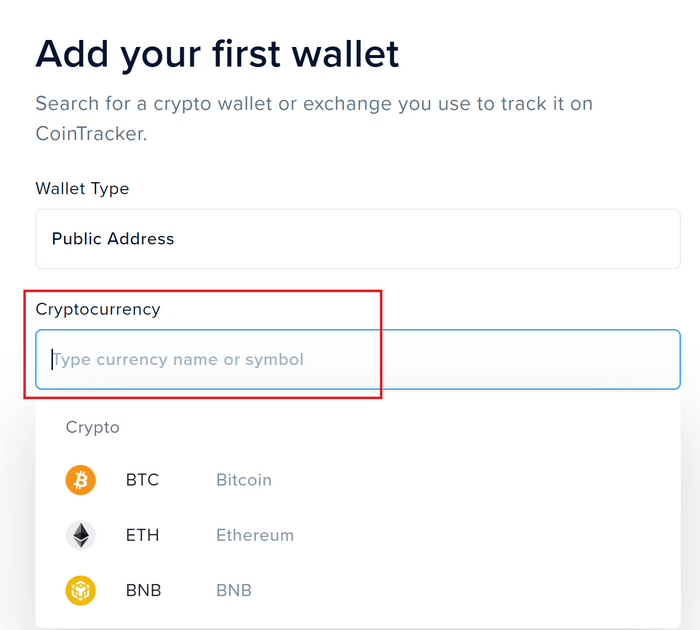Pick the gray Ethereum name label
Screen dimensions: 700x630
click(x=255, y=535)
